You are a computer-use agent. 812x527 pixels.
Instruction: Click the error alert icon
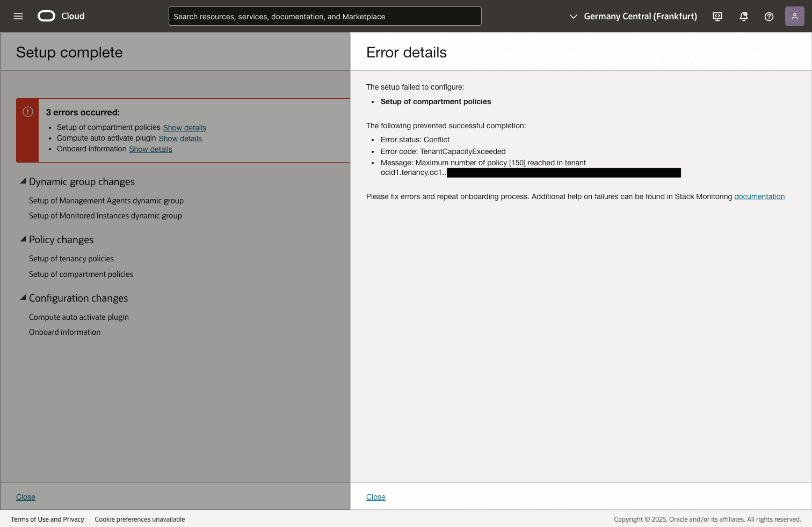pyautogui.click(x=27, y=111)
